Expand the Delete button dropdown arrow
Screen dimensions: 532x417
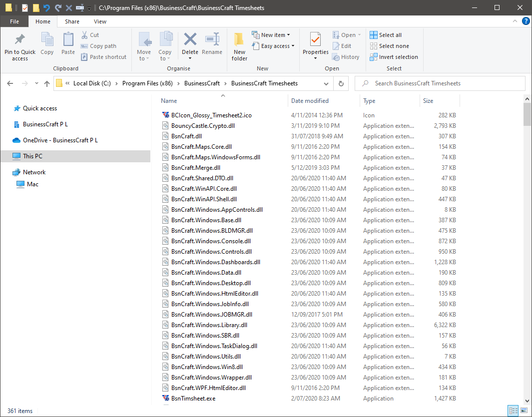click(190, 59)
